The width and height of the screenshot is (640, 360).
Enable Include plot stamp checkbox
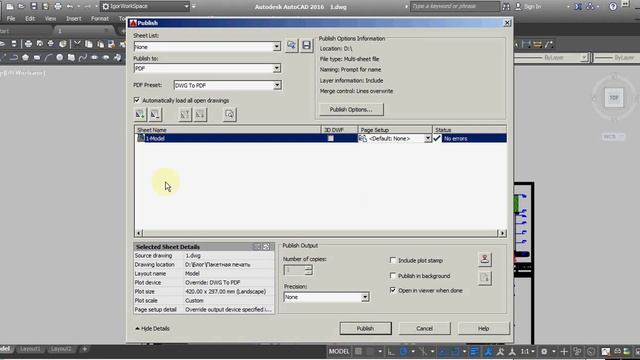(393, 260)
